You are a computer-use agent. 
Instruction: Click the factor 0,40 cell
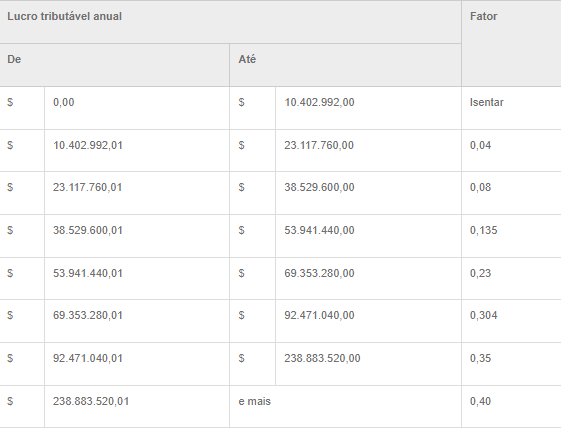[511, 406]
